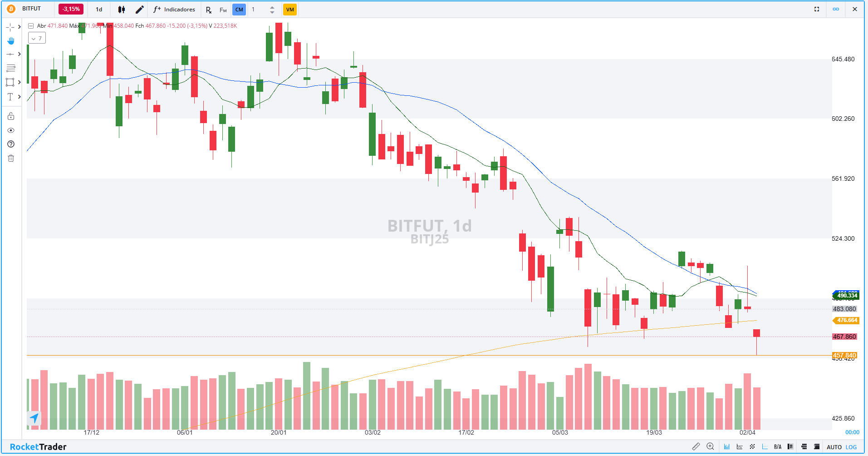This screenshot has width=868, height=456.
Task: Expand the collapsed indicators list showing 7
Action: point(37,39)
